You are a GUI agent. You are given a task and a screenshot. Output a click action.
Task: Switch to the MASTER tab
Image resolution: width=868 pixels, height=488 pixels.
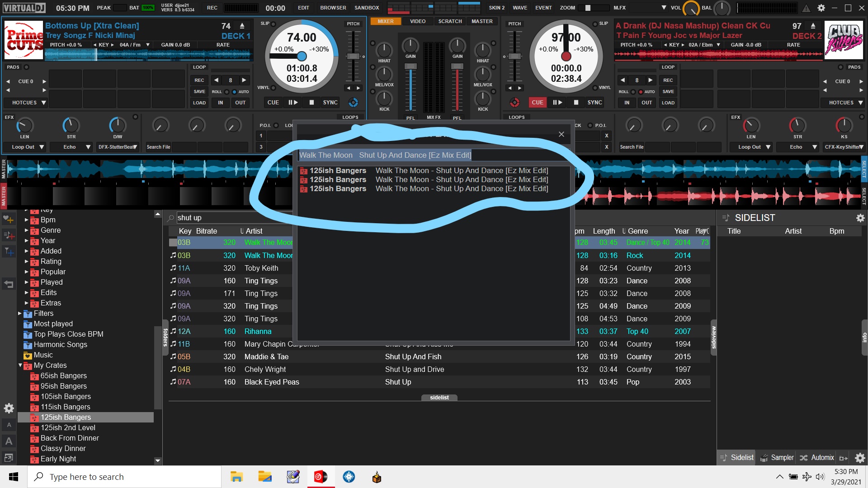482,21
